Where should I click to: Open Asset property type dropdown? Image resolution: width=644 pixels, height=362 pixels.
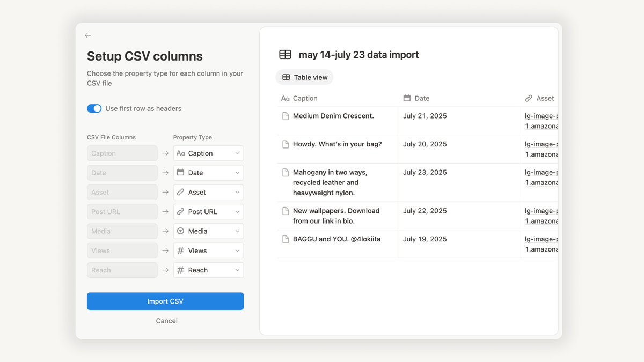point(208,192)
